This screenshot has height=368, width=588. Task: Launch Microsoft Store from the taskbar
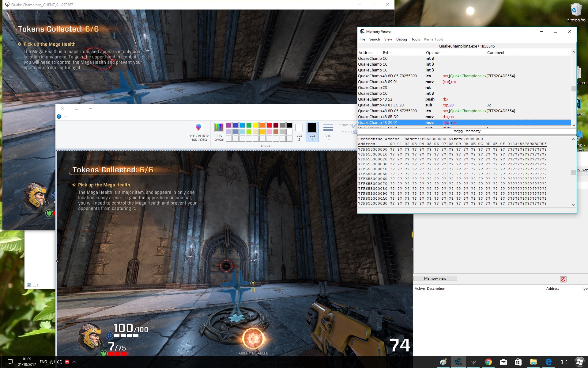coord(518,362)
